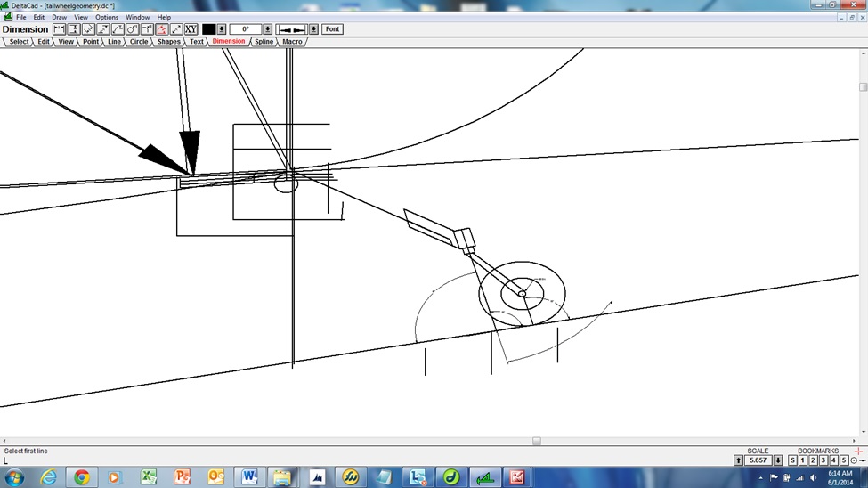Viewport: 868px width, 488px height.
Task: Switch to the Spline tab
Action: pyautogui.click(x=264, y=42)
